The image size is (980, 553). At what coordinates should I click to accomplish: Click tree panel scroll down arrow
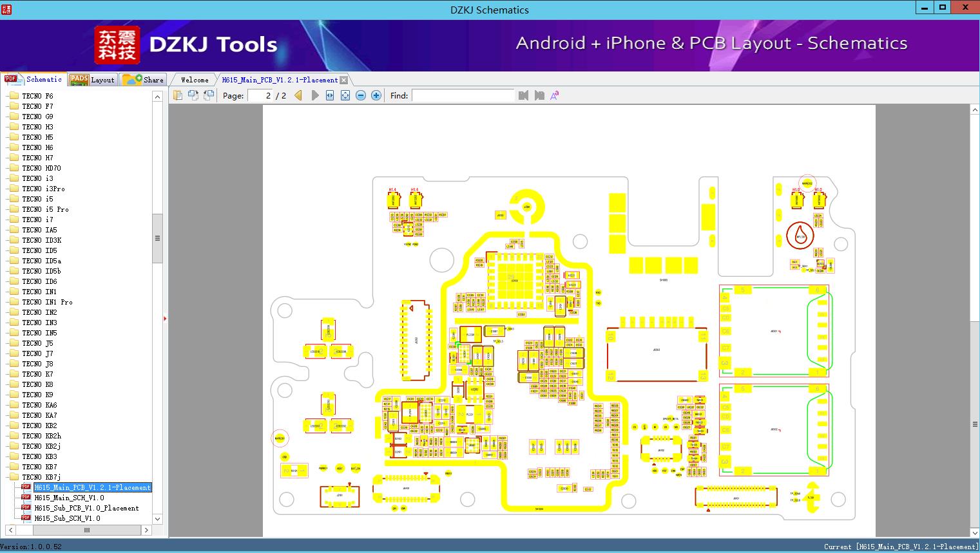157,519
